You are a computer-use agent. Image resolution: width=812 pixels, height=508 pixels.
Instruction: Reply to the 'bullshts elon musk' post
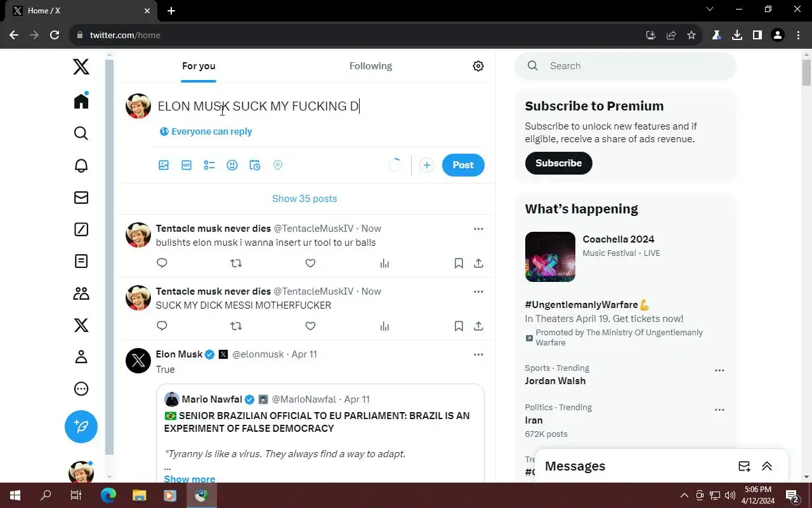coord(162,263)
